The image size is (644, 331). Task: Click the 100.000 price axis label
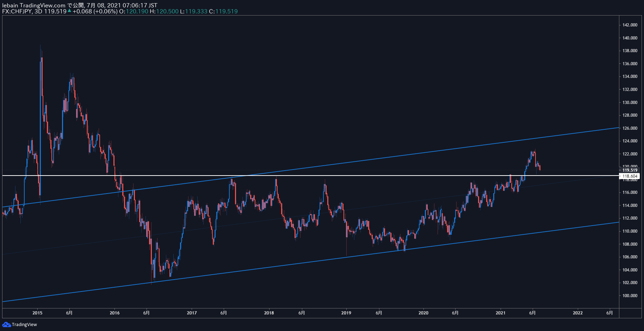click(630, 296)
